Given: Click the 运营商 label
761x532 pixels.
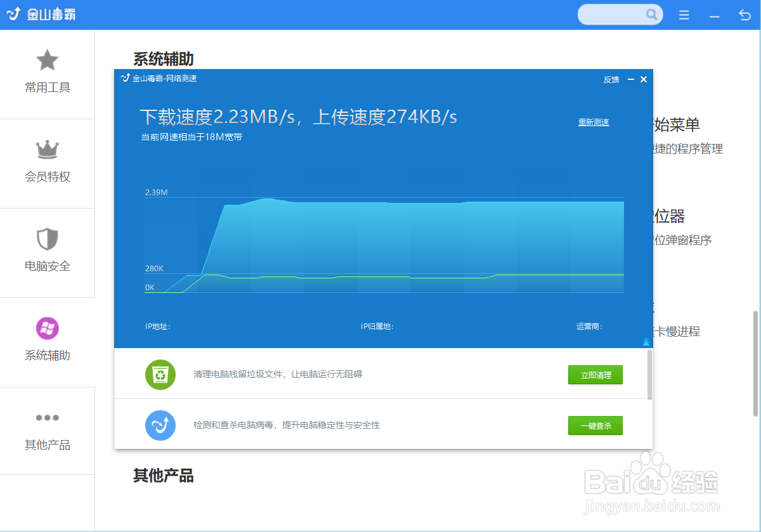Looking at the screenshot, I should click(589, 327).
